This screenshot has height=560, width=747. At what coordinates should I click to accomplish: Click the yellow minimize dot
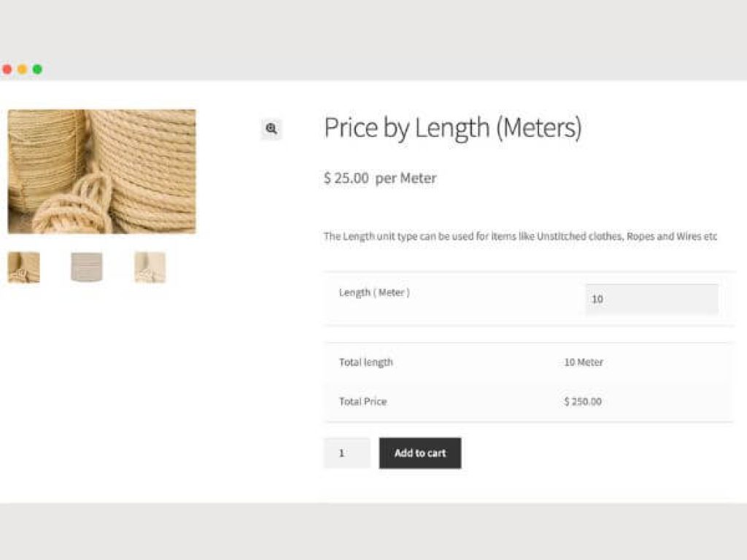pos(23,68)
